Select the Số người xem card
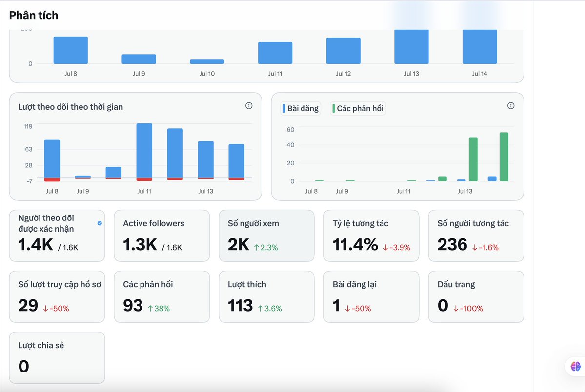The height and width of the screenshot is (392, 585). coord(266,235)
